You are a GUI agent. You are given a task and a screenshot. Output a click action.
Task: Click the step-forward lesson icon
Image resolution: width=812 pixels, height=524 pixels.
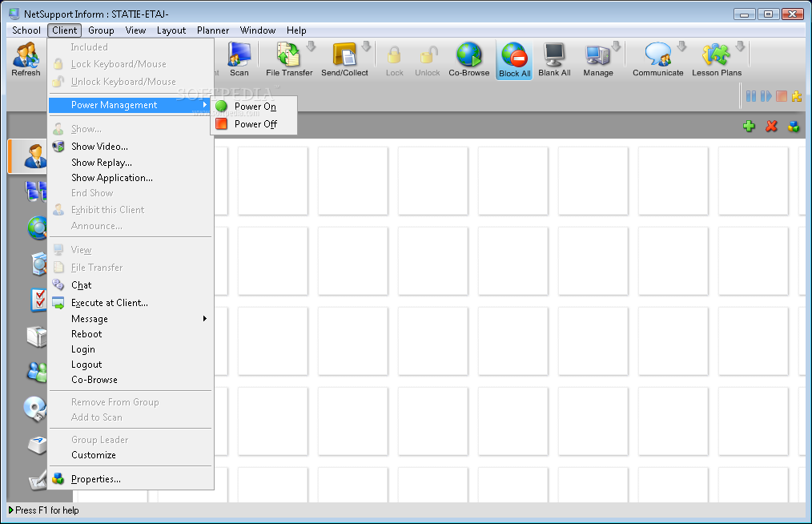click(x=766, y=96)
